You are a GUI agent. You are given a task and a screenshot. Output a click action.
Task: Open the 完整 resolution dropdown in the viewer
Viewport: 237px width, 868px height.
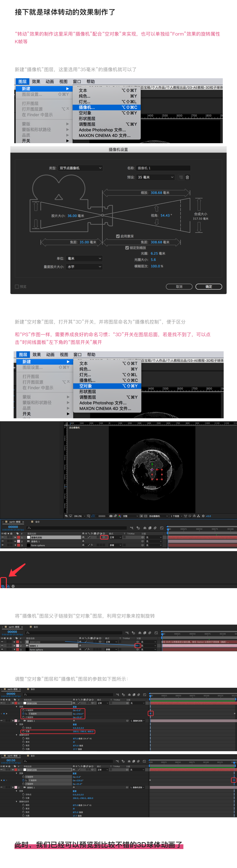130,516
